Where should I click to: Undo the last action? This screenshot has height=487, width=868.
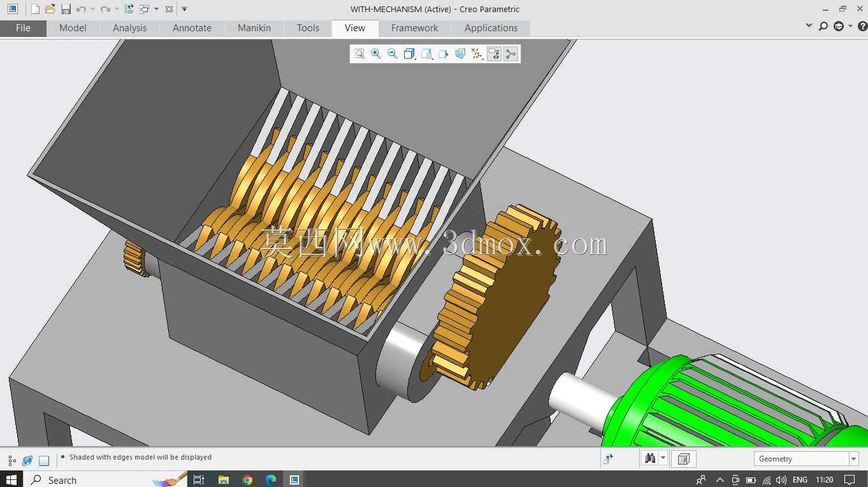tap(81, 9)
